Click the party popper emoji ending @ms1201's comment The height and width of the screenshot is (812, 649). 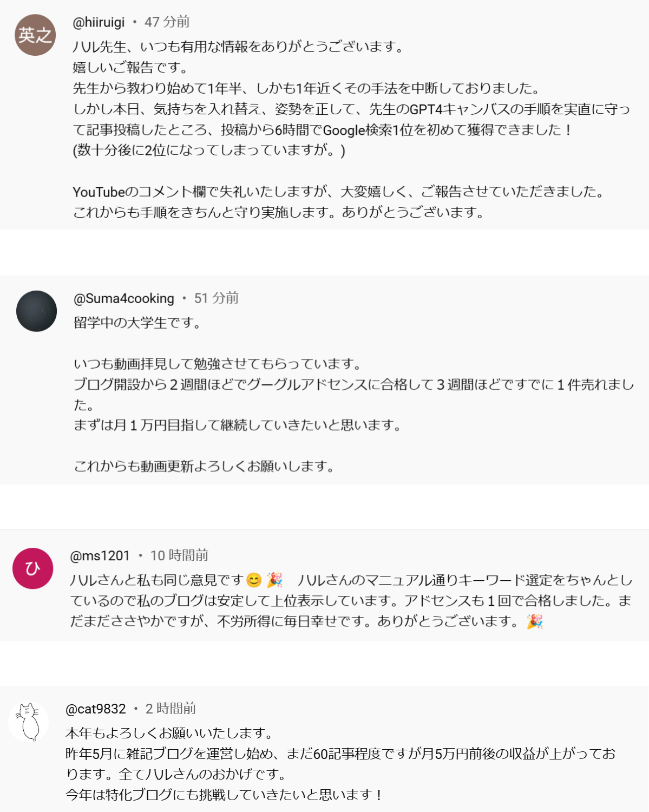tap(535, 621)
